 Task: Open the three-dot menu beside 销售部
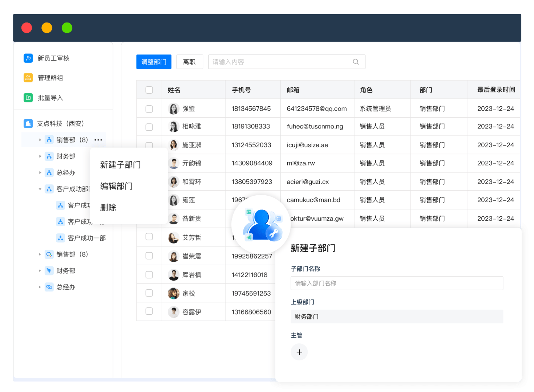(x=98, y=140)
